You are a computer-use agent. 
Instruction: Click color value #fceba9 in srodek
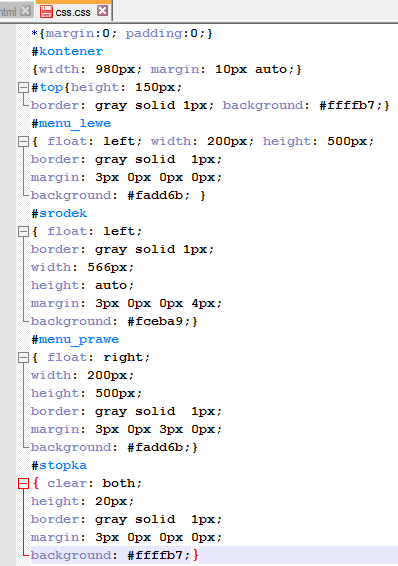[x=155, y=321]
